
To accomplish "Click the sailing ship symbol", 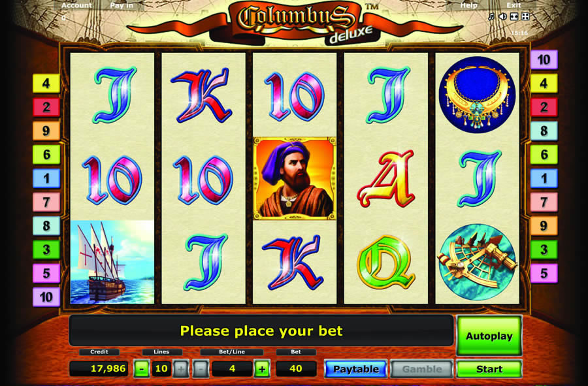I will pos(112,262).
